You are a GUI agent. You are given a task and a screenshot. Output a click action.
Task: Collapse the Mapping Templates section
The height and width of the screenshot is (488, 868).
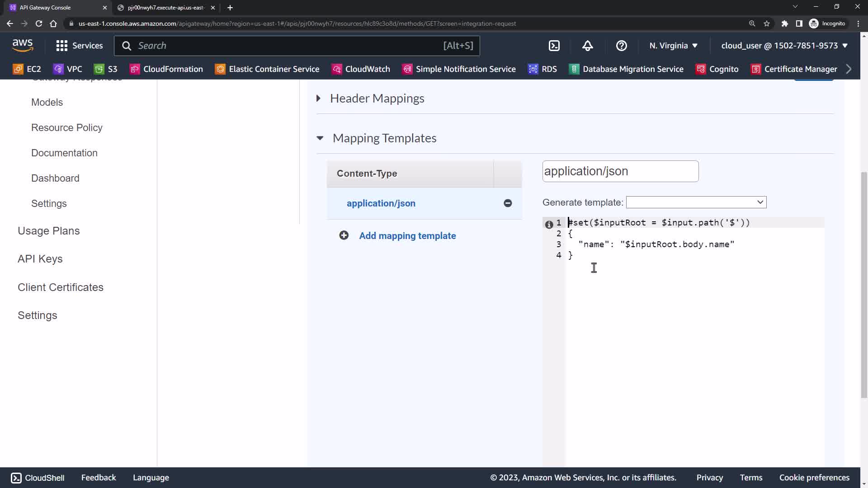320,138
